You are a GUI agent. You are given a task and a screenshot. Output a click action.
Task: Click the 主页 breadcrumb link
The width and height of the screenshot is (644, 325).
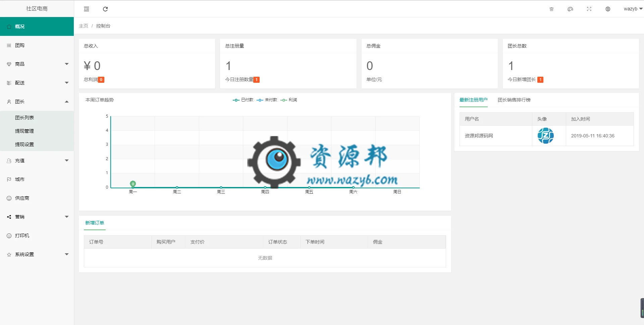pyautogui.click(x=84, y=26)
